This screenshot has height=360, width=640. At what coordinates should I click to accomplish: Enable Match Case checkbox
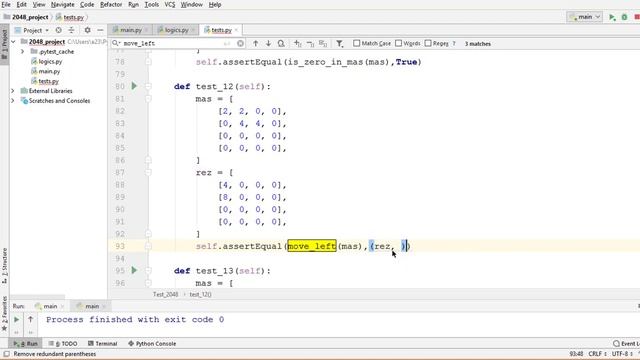click(356, 43)
